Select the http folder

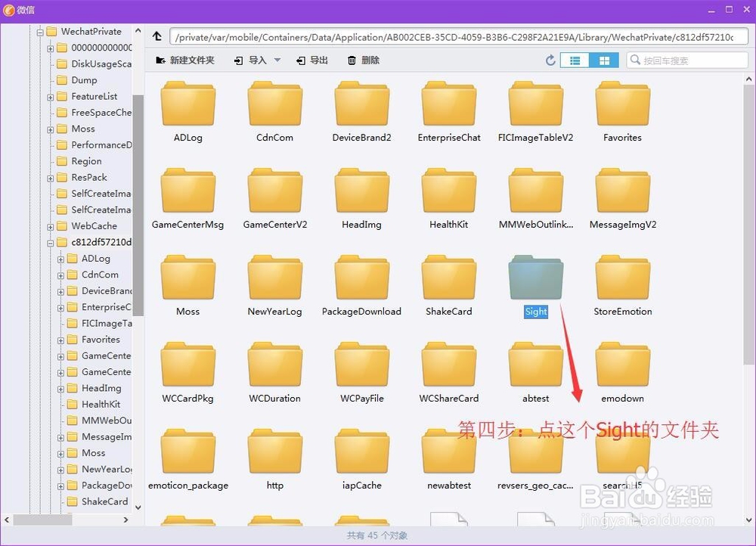[x=275, y=459]
